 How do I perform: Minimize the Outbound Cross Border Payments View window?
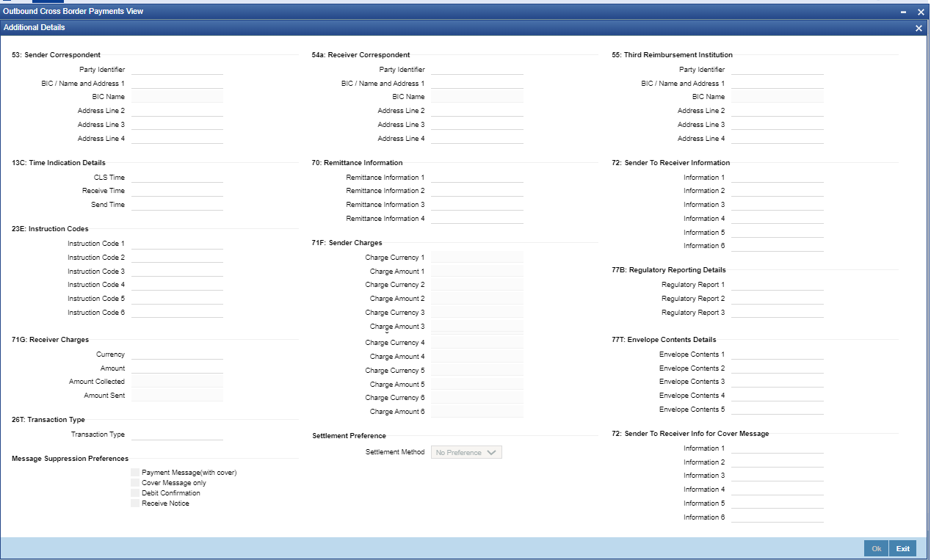(903, 12)
